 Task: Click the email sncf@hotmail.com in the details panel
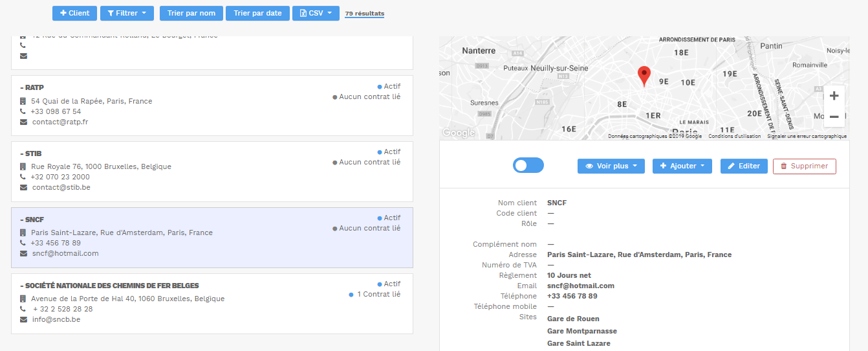click(x=581, y=286)
